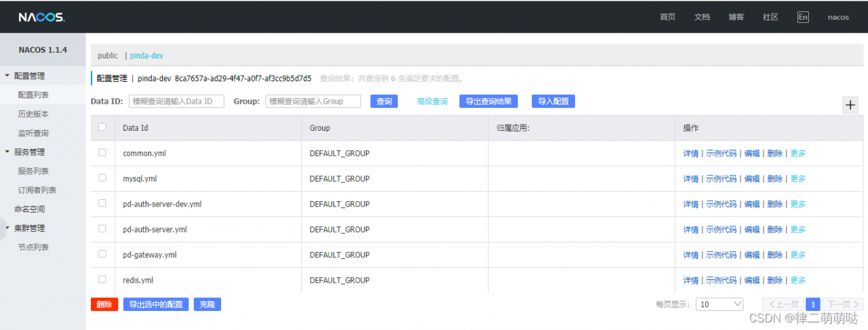The width and height of the screenshot is (868, 330).
Task: Select page 1 in pagination
Action: pyautogui.click(x=813, y=304)
